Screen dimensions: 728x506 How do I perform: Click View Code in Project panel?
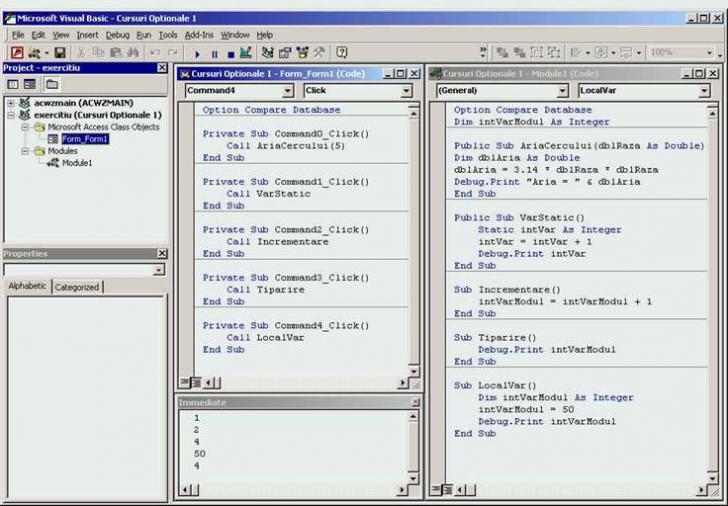13,84
